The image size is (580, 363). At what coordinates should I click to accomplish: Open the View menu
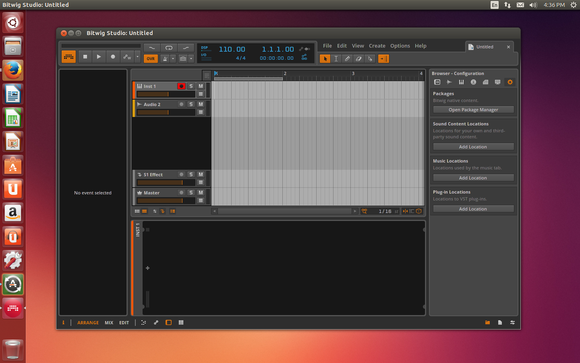(x=358, y=46)
